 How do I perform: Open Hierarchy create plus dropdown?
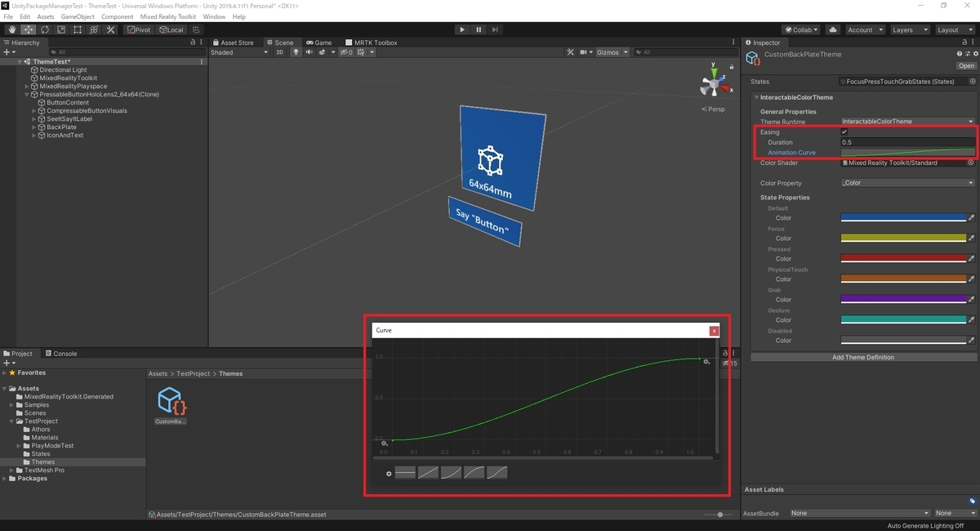pyautogui.click(x=10, y=52)
